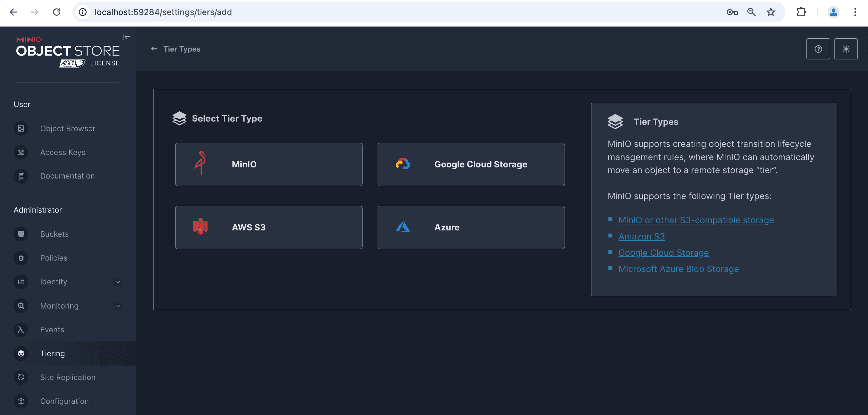Click the Buckets icon in sidebar
This screenshot has height=415, width=868.
pyautogui.click(x=21, y=234)
